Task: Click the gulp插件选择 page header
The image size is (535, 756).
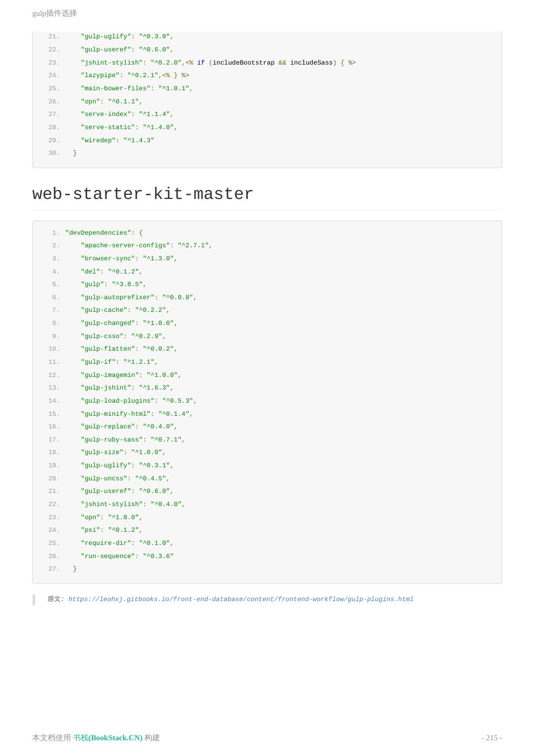Action: pyautogui.click(x=55, y=13)
